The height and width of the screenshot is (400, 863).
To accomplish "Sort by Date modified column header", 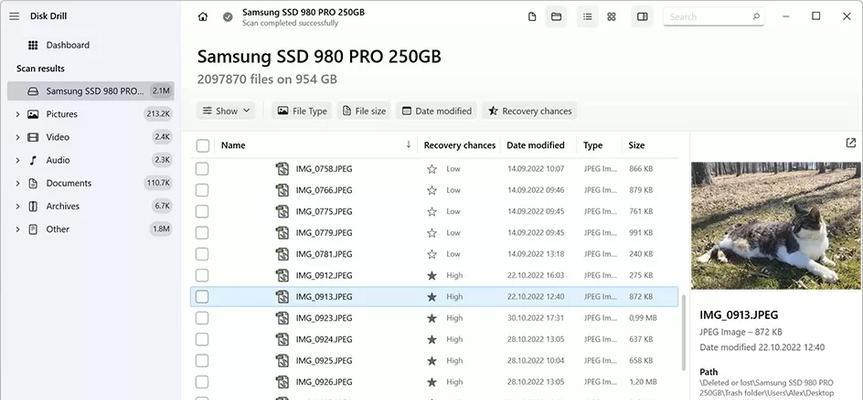I will [x=536, y=145].
